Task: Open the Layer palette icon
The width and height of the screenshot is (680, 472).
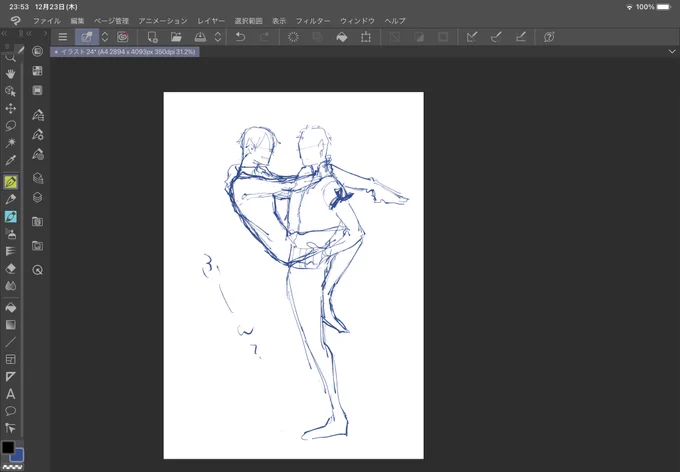Action: click(38, 197)
